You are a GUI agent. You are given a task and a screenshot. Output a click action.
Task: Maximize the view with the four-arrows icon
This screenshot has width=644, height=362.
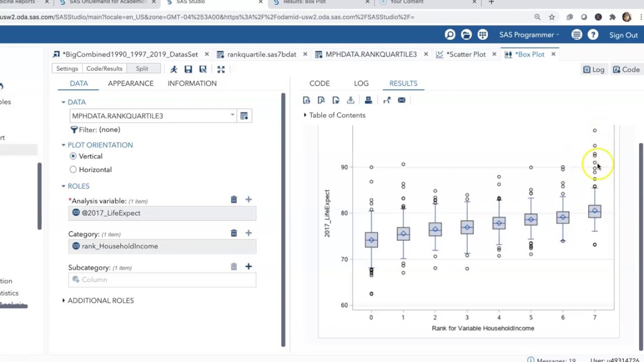tap(221, 69)
